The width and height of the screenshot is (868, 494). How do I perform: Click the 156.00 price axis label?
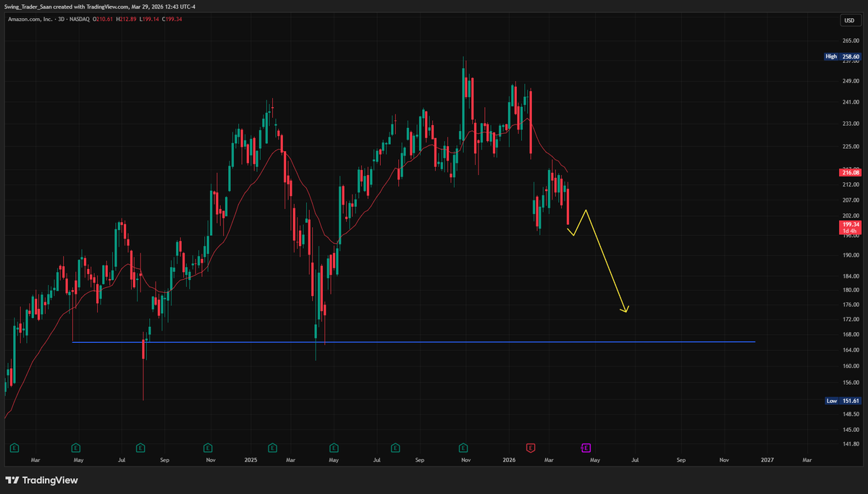(851, 383)
